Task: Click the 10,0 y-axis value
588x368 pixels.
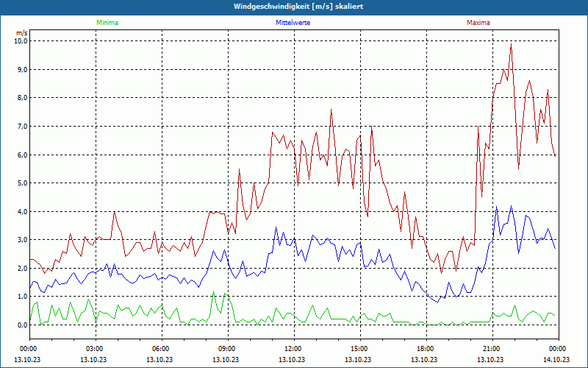Action: pyautogui.click(x=21, y=41)
